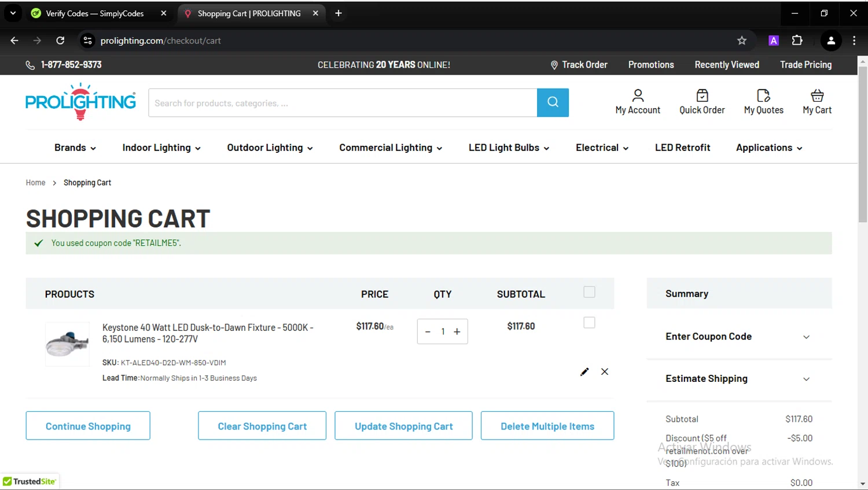Click the Home breadcrumb link
The image size is (868, 490).
click(35, 183)
